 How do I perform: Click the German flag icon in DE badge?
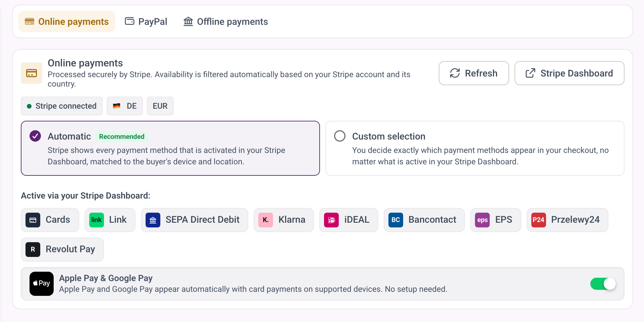coord(117,106)
